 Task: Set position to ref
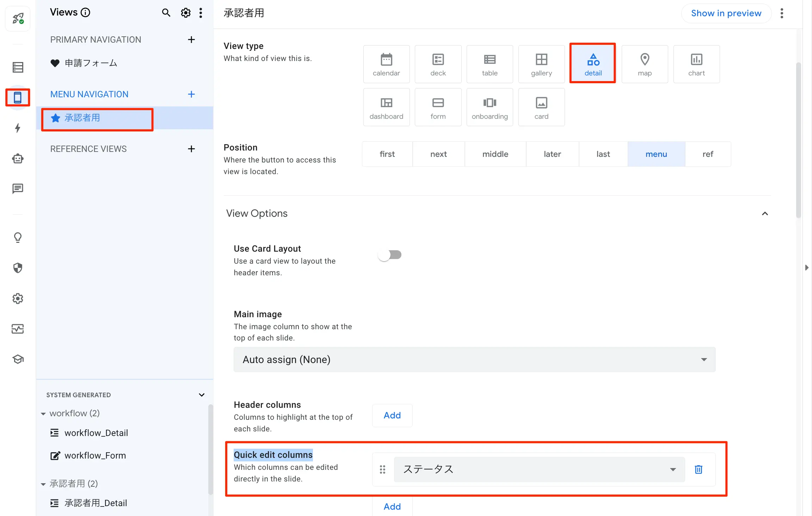point(707,154)
